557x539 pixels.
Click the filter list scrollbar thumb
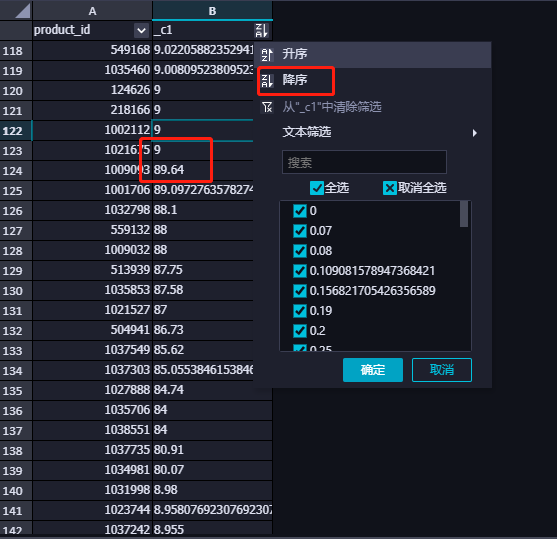pos(464,214)
